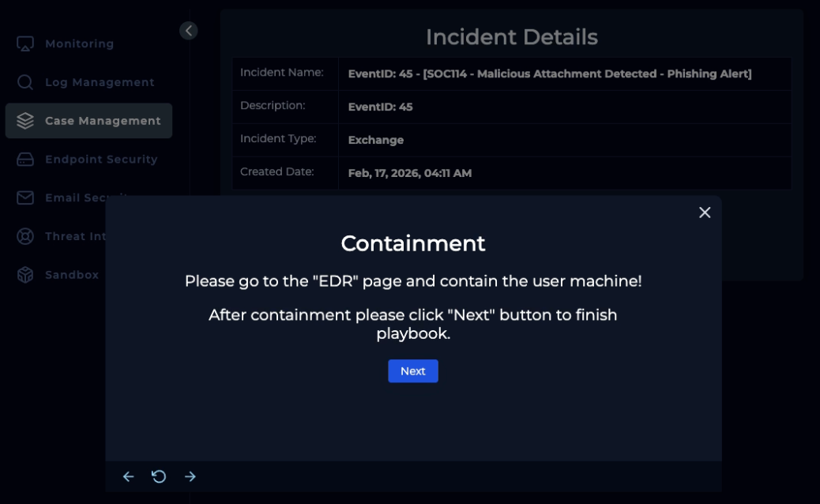Click the Endpoint Security icon
820x504 pixels.
(x=25, y=160)
